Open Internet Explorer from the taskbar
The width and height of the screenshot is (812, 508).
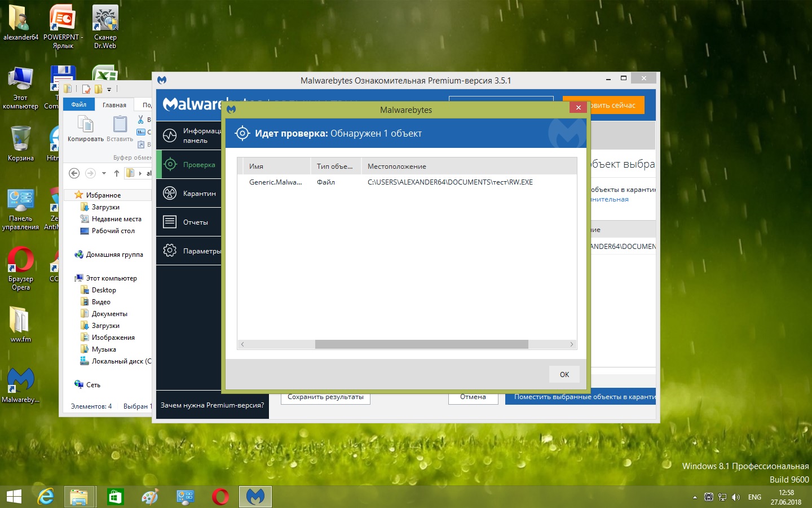pos(46,497)
